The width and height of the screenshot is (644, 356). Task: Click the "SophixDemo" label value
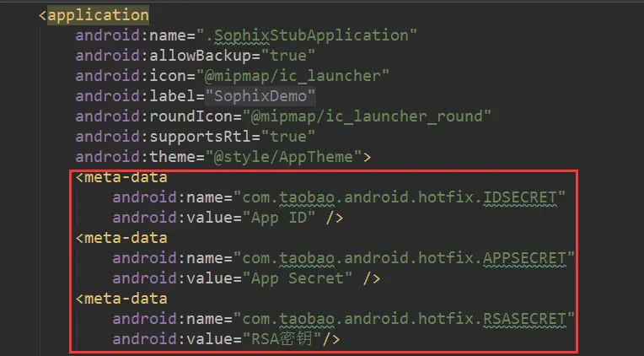[260, 96]
